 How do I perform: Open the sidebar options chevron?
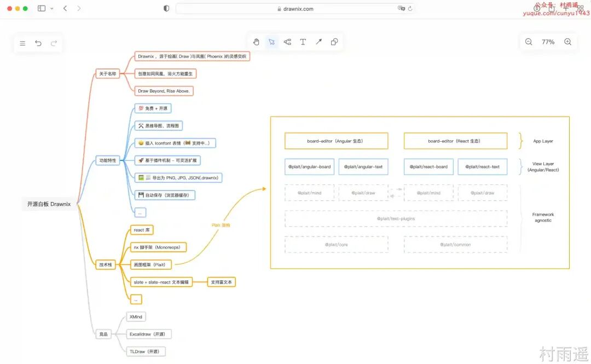pos(52,8)
